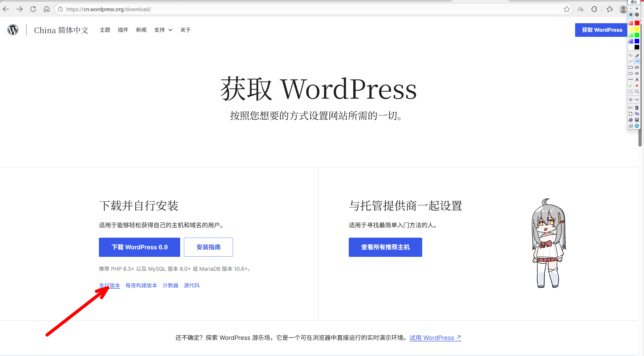Click the trash can clear icon
The height and width of the screenshot is (356, 644).
coord(637,108)
